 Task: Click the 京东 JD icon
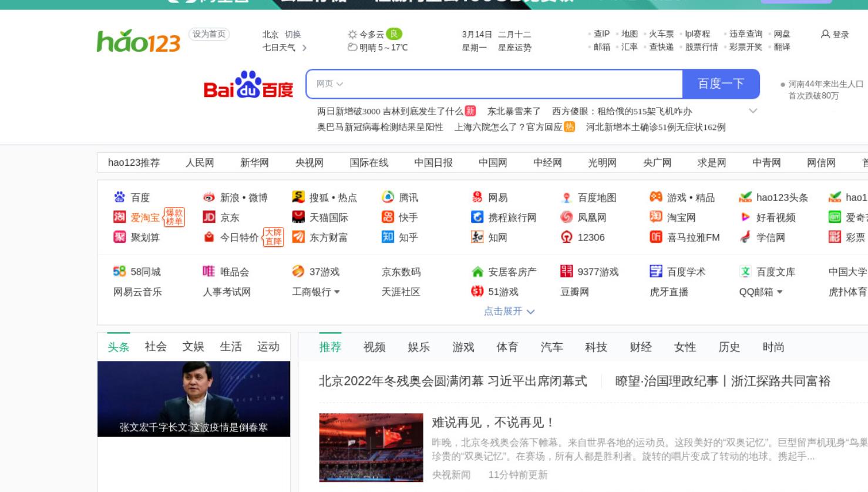209,217
